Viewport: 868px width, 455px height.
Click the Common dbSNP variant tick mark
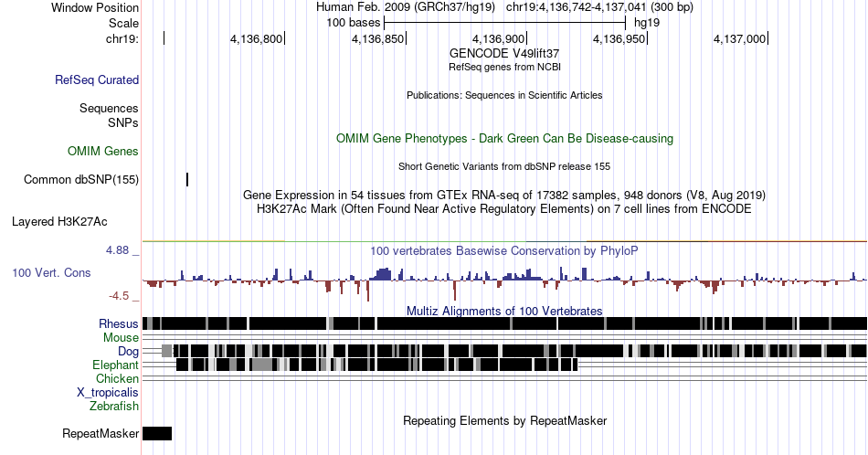pos(187,179)
